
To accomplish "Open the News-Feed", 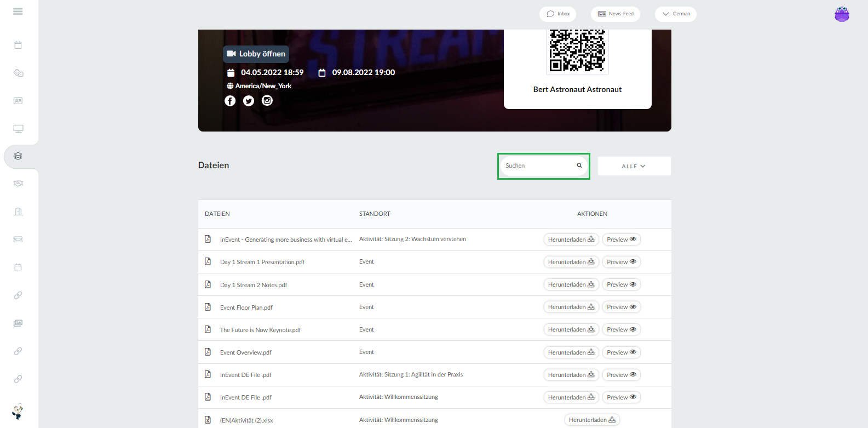I will click(616, 14).
